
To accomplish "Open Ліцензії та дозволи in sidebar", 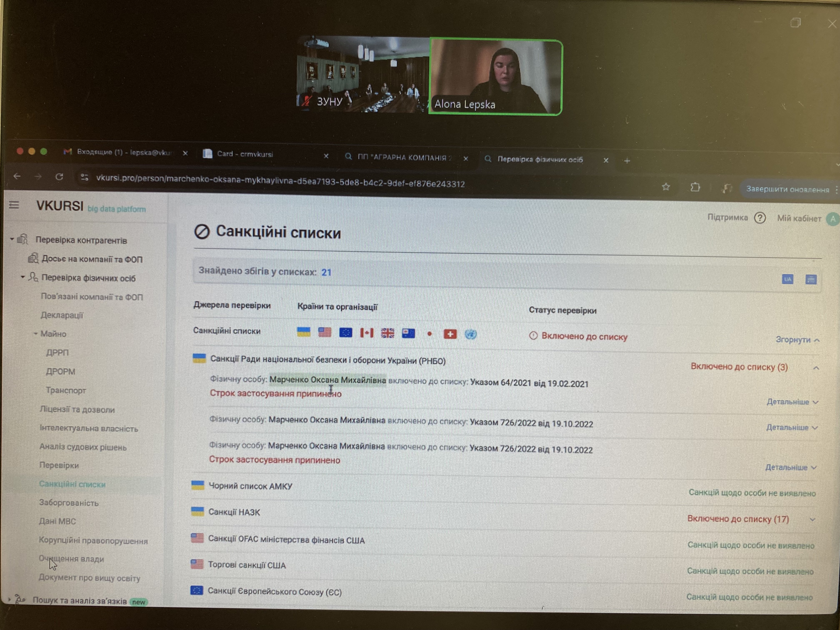I will coord(77,409).
